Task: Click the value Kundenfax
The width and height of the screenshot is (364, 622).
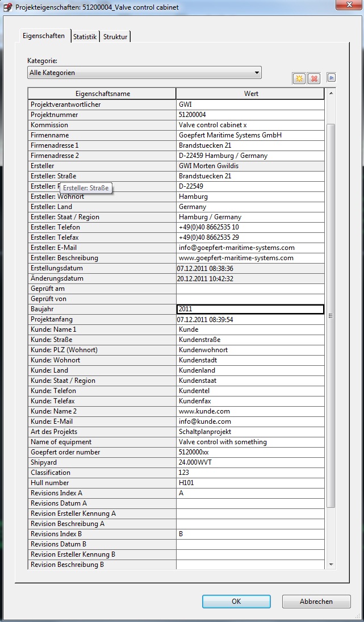Action: click(x=250, y=401)
